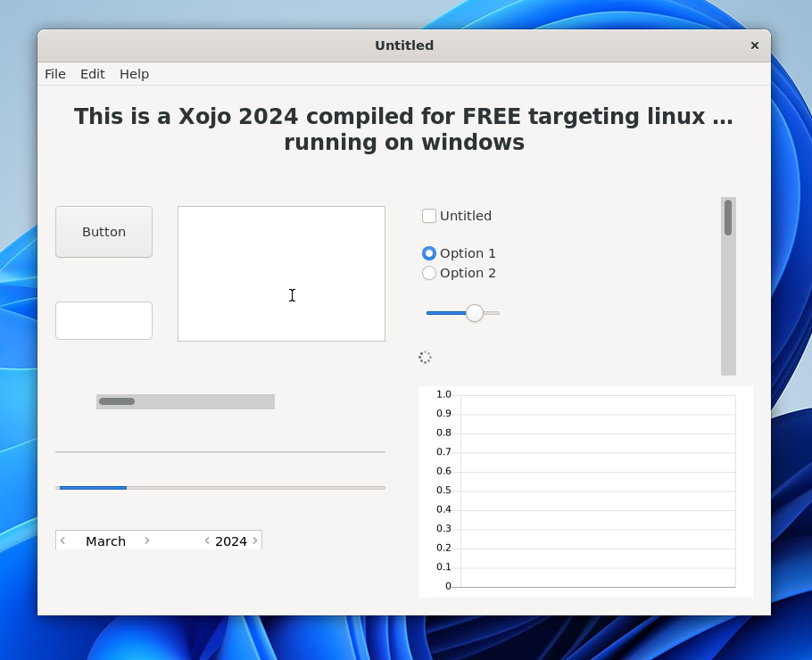
Task: Go to previous year arrow beside 2024
Action: (x=207, y=540)
